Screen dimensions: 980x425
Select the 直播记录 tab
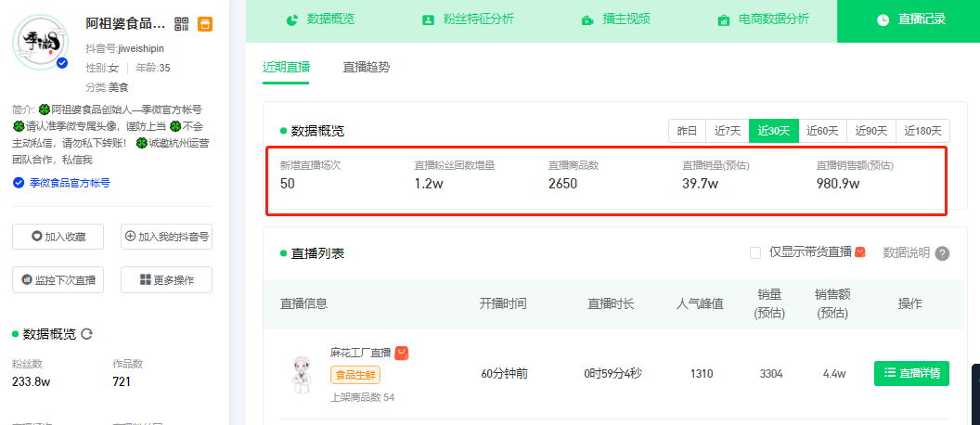tap(910, 19)
